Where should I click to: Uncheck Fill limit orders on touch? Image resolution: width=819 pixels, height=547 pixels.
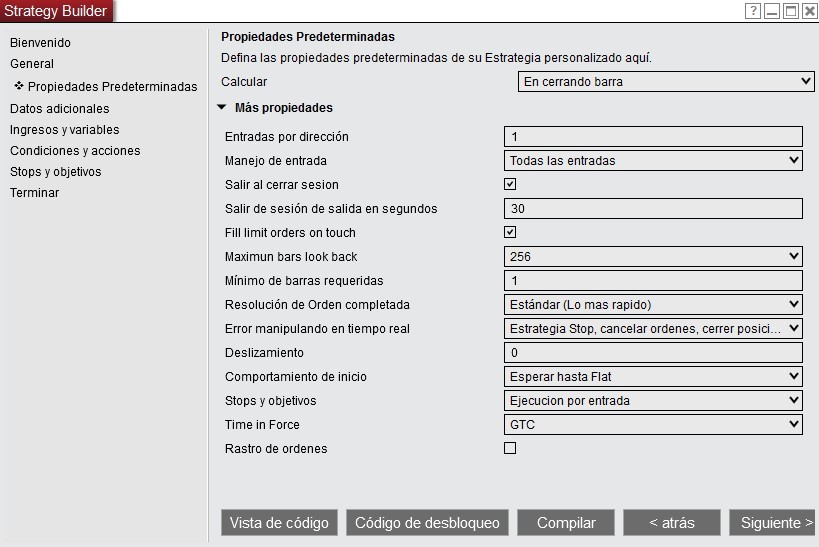pos(510,233)
